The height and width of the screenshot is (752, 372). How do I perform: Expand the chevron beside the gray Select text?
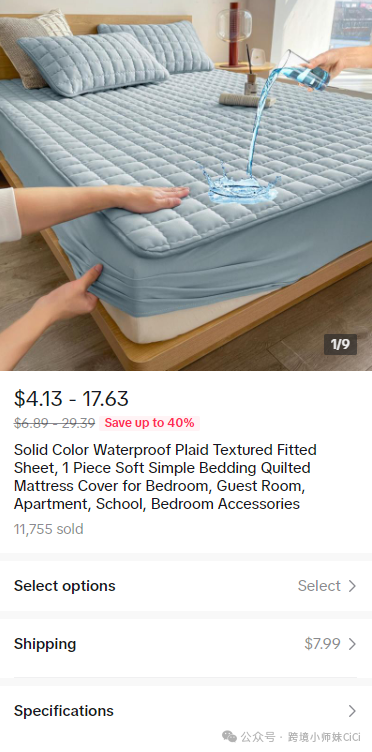[352, 586]
